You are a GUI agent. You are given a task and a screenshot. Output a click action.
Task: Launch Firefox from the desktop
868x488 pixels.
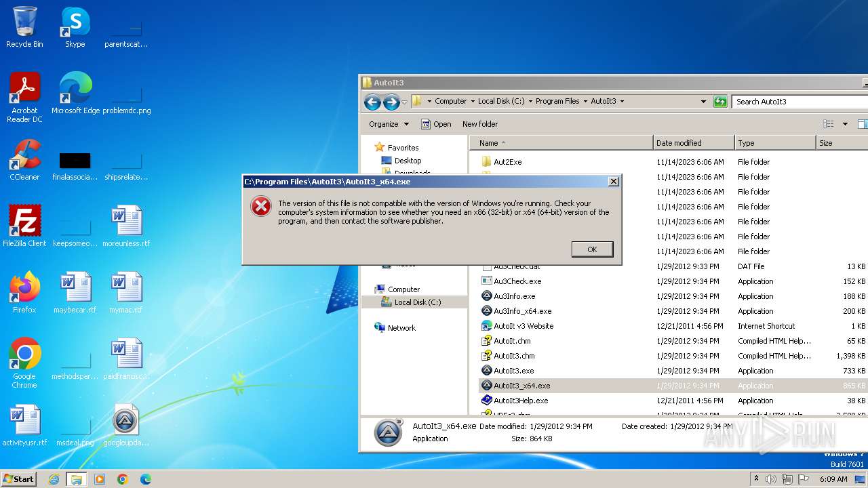24,293
